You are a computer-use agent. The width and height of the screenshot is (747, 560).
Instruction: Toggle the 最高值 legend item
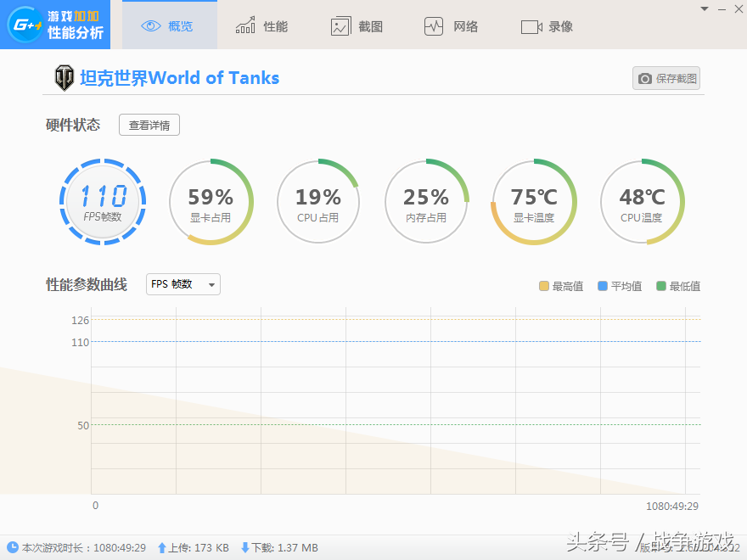561,287
